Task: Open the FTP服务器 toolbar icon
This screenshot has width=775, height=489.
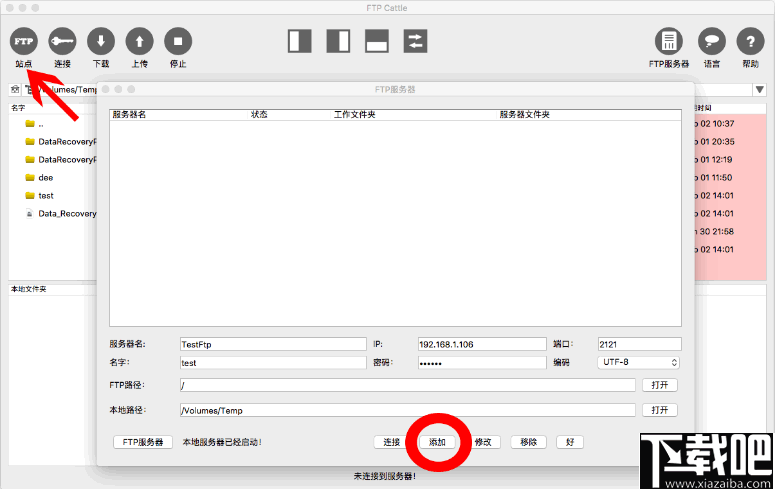Action: 669,41
